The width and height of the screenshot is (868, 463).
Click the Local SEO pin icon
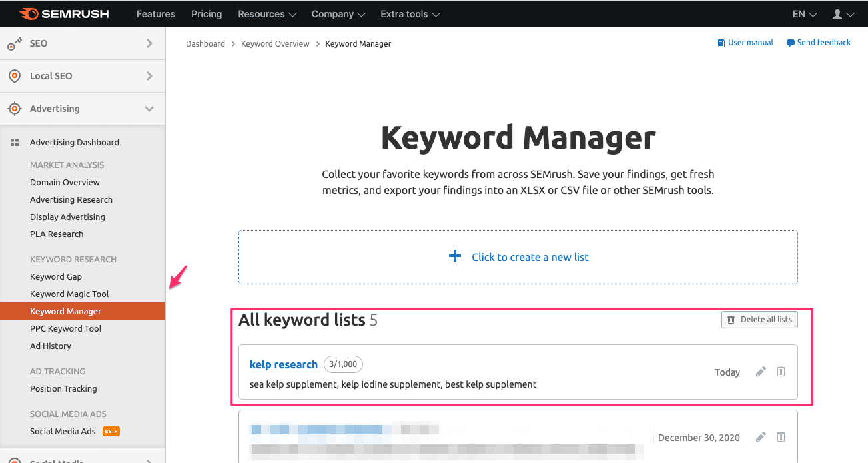click(x=15, y=76)
